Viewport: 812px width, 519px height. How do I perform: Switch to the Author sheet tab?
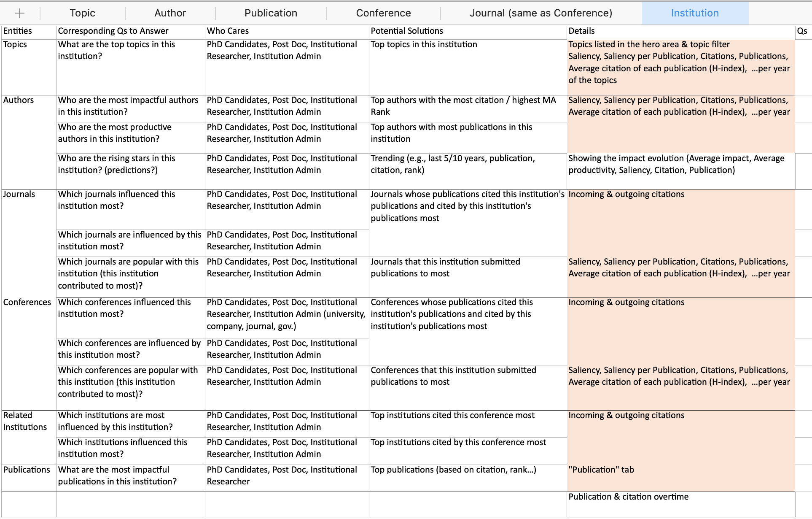(x=170, y=13)
